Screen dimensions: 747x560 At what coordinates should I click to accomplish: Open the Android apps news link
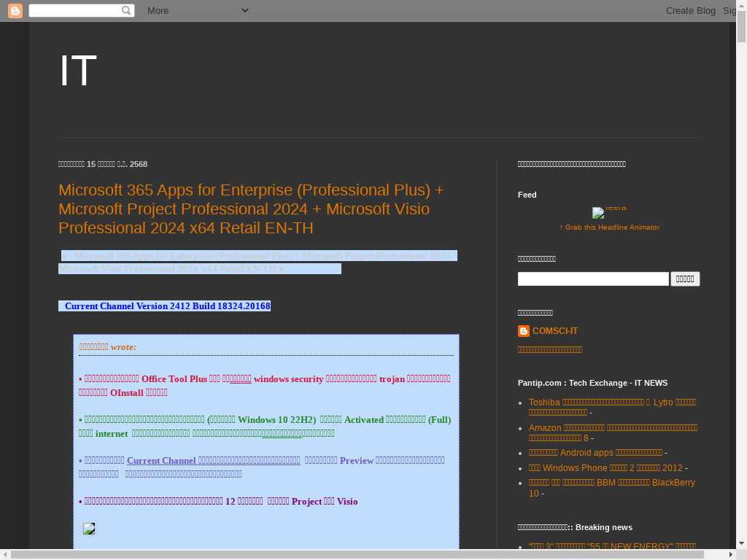point(595,453)
